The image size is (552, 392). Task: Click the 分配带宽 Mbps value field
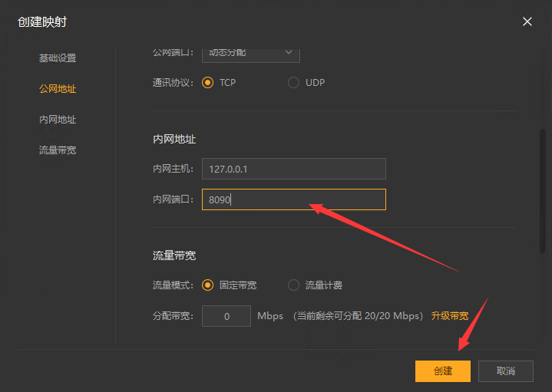pos(226,316)
